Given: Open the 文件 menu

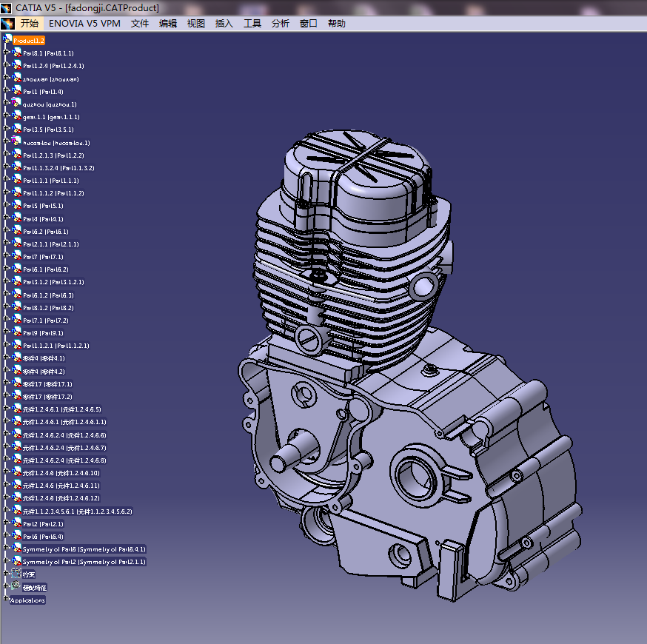Looking at the screenshot, I should click(x=139, y=24).
